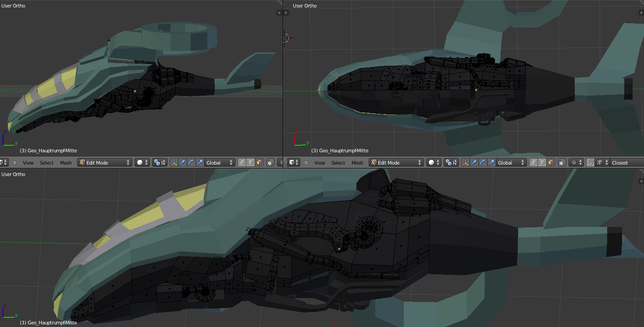The height and width of the screenshot is (327, 644).
Task: Click the XYZ axis indicator in the bottom viewport
Action: [x=9, y=310]
